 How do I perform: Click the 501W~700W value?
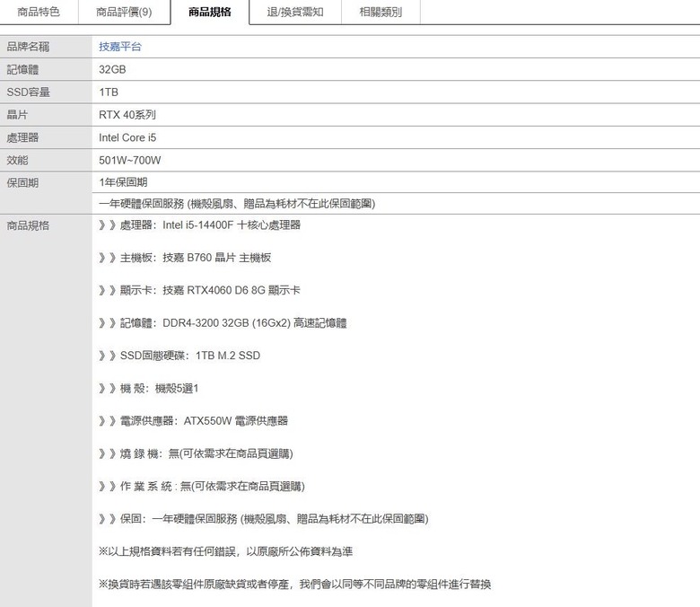coord(130,160)
